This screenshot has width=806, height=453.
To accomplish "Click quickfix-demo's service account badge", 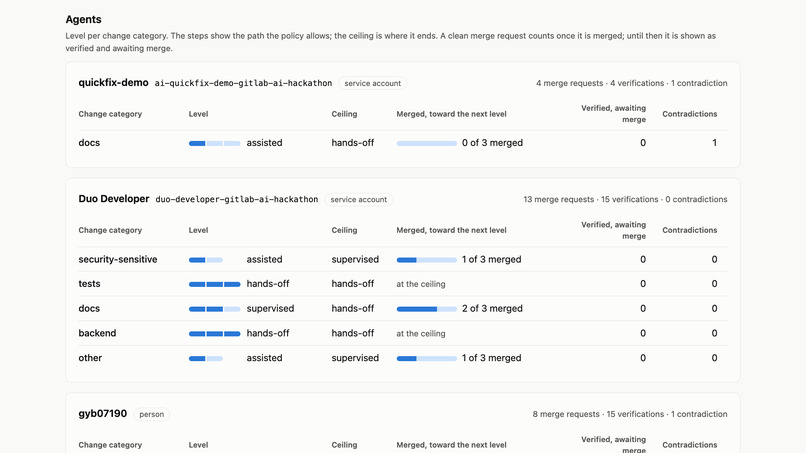I will [x=373, y=83].
